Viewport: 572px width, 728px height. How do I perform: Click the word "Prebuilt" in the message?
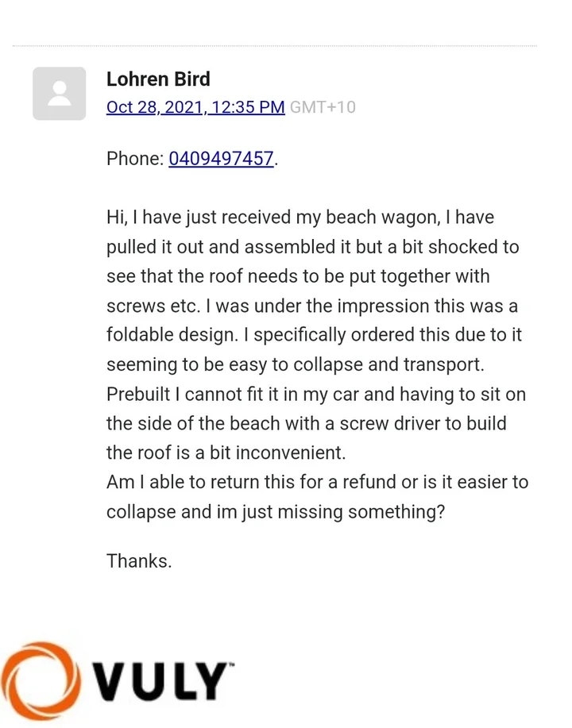141,394
